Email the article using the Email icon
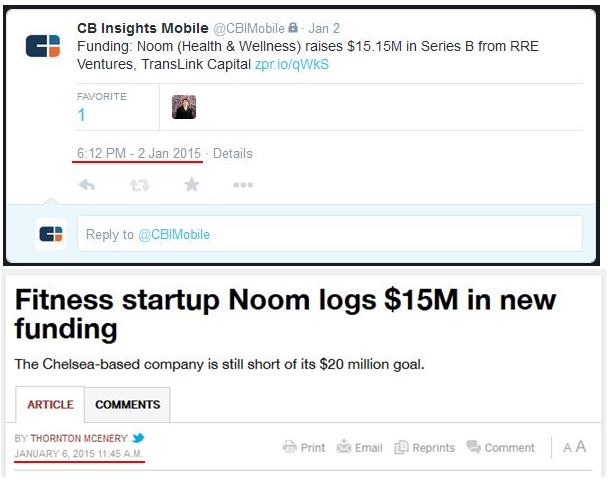 pos(361,448)
